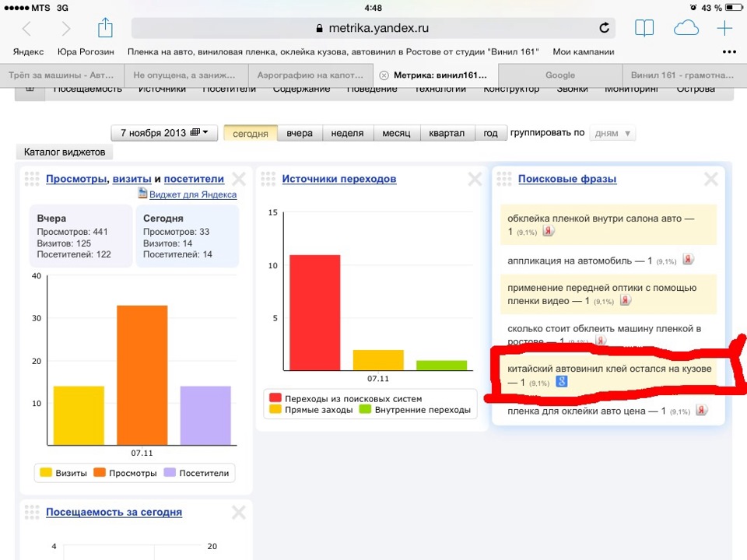Screen dimensions: 747x560
Task: Open iCloud tabs cloud icon
Action: (x=686, y=28)
